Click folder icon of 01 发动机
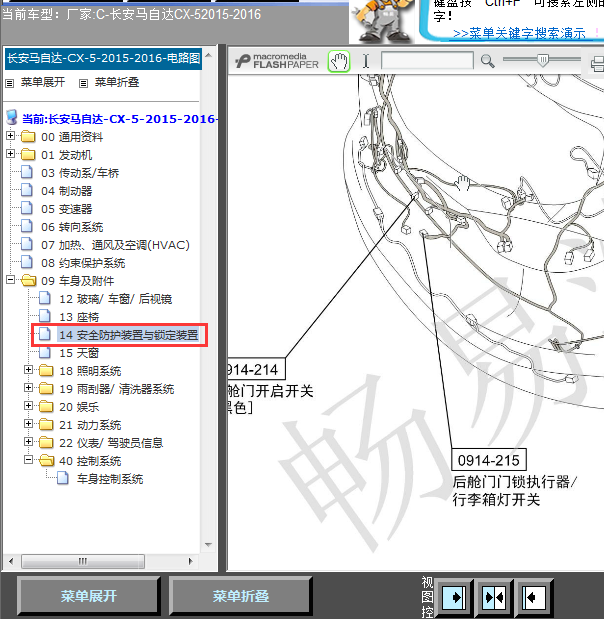The width and height of the screenshot is (604, 619). point(28,154)
